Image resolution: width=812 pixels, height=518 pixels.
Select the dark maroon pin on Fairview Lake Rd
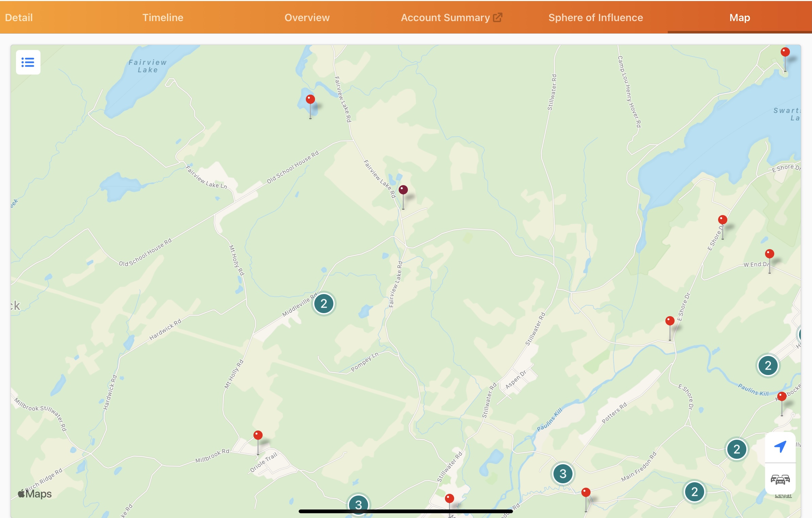click(403, 190)
